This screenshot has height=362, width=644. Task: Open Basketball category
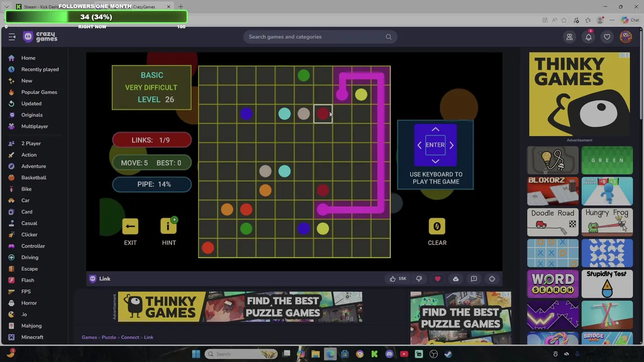34,177
